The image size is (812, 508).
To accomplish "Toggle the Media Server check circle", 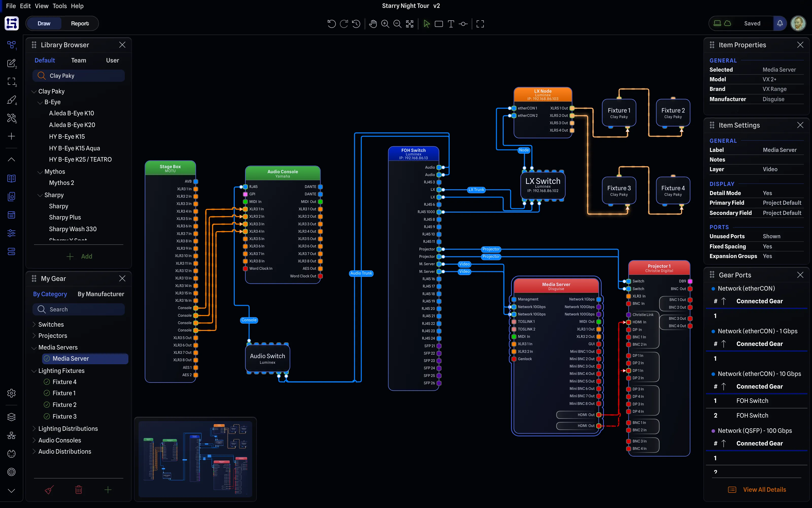I will coord(47,358).
